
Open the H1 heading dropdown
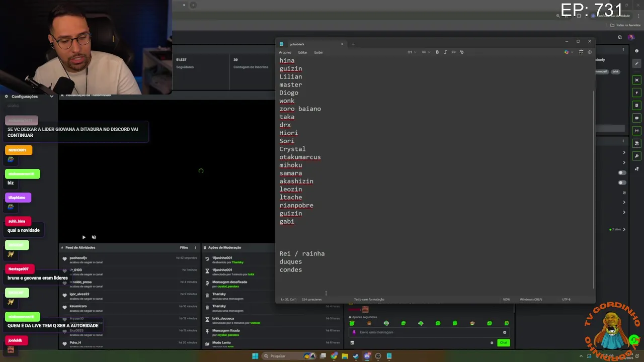pyautogui.click(x=412, y=52)
